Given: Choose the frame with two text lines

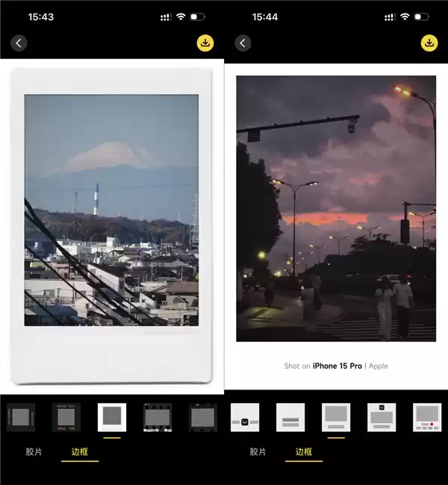Looking at the screenshot, I should [290, 417].
